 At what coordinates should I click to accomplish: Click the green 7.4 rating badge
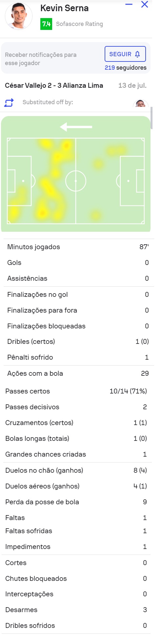46,24
